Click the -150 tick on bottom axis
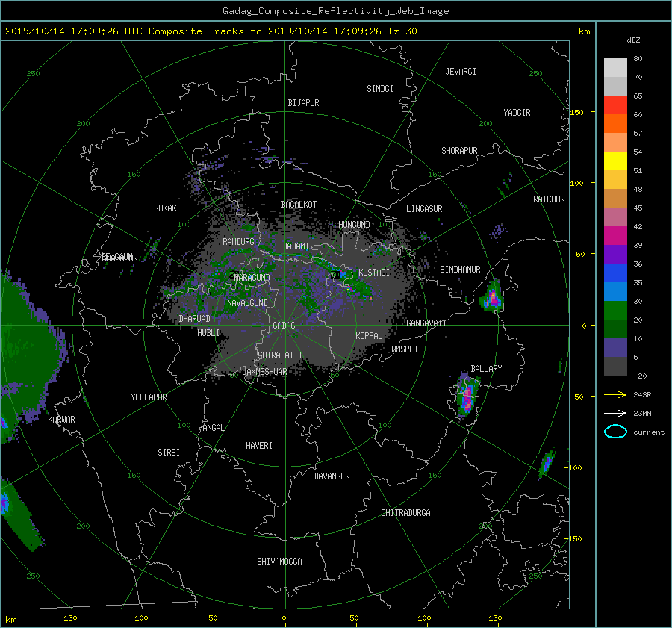 (68, 618)
